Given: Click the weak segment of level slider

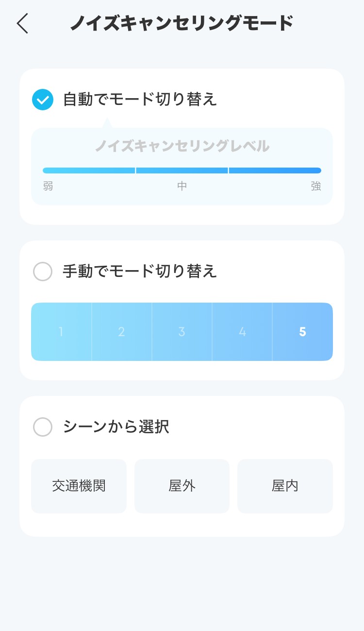Looking at the screenshot, I should coord(89,171).
